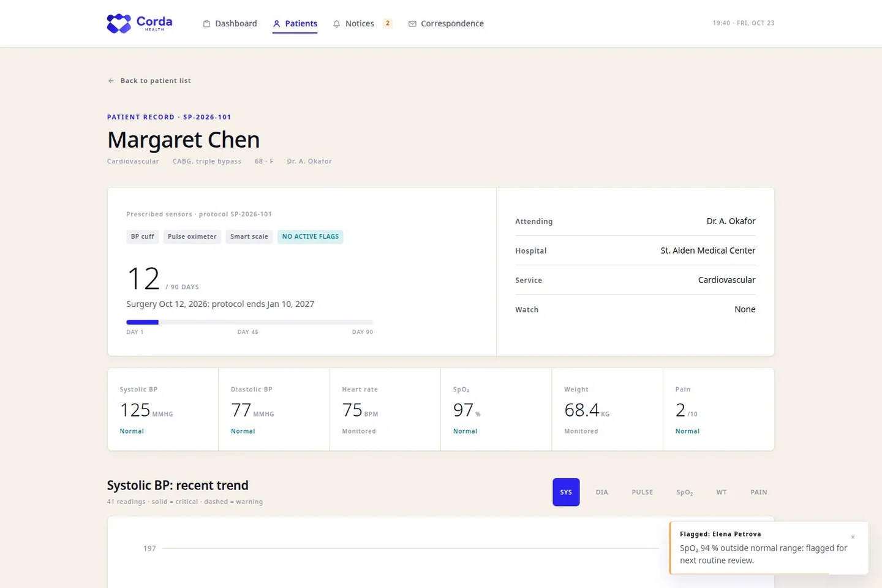The height and width of the screenshot is (588, 882).
Task: Click the Surgery Oct 12, 2026 protocol text
Action: (220, 304)
